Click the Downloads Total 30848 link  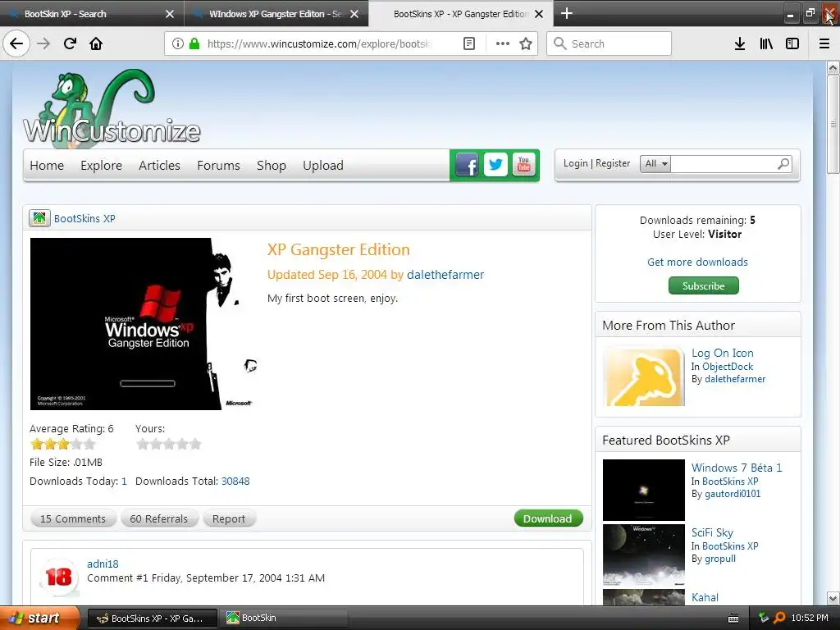[235, 481]
